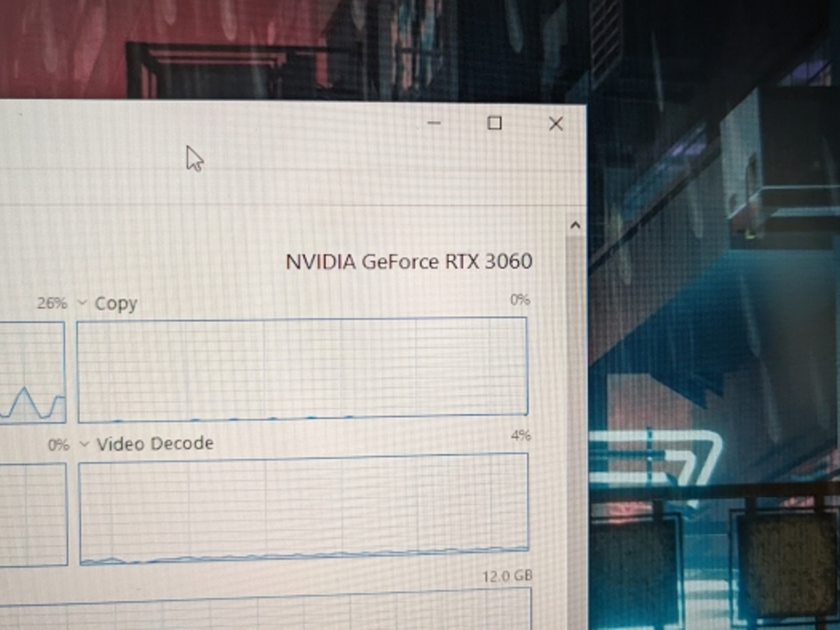This screenshot has height=630, width=840.
Task: Click the 0% value beside Video Decode
Action: click(x=59, y=445)
